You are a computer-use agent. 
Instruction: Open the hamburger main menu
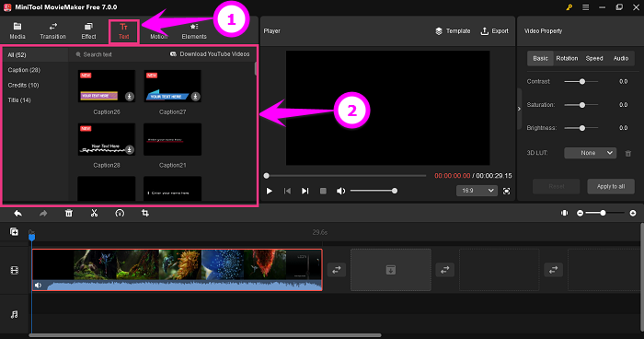[586, 7]
